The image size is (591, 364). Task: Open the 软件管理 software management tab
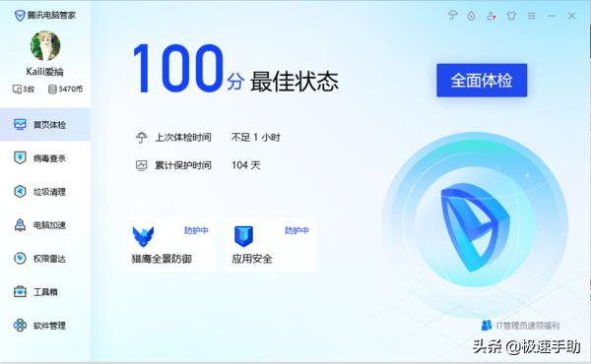(45, 326)
